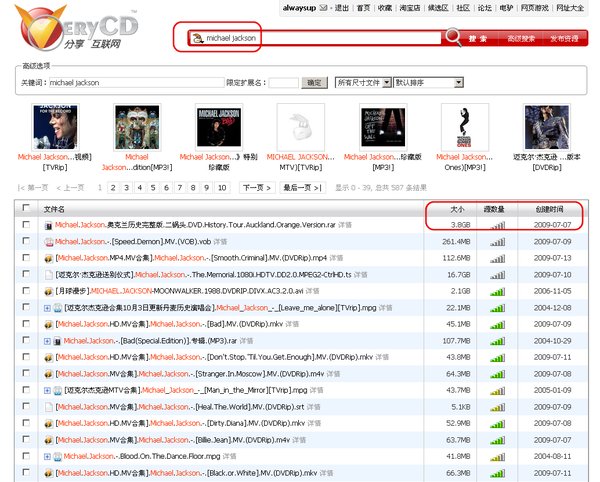
Task: Expand the Bad Special Edition row plus icon
Action: click(x=47, y=341)
